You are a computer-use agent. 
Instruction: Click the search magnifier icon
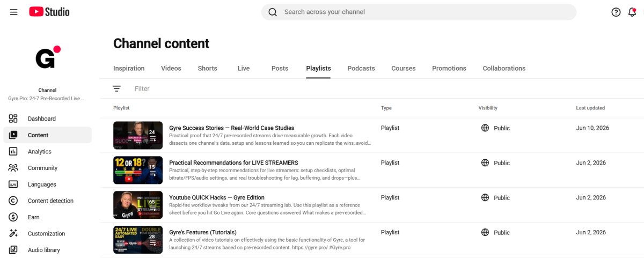tap(273, 12)
